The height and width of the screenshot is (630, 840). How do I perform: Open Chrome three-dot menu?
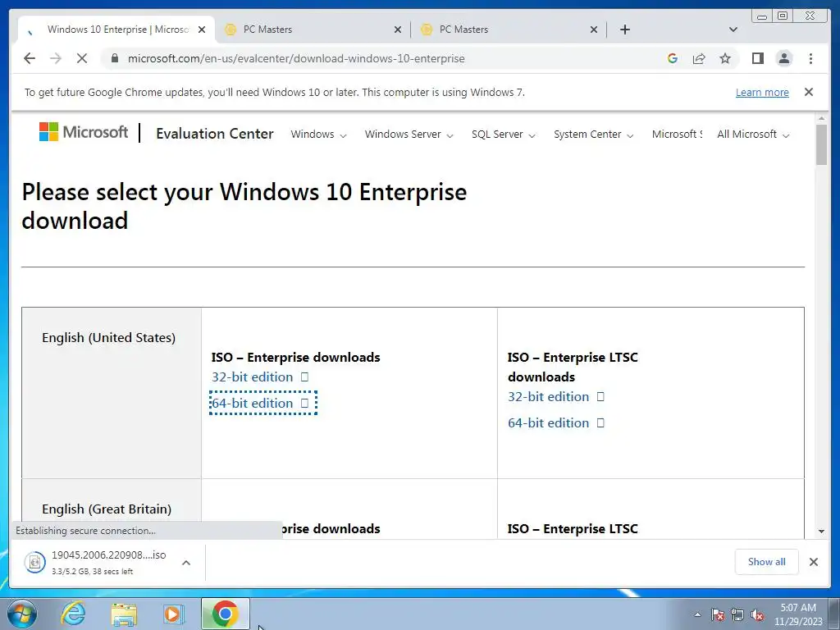tap(810, 58)
